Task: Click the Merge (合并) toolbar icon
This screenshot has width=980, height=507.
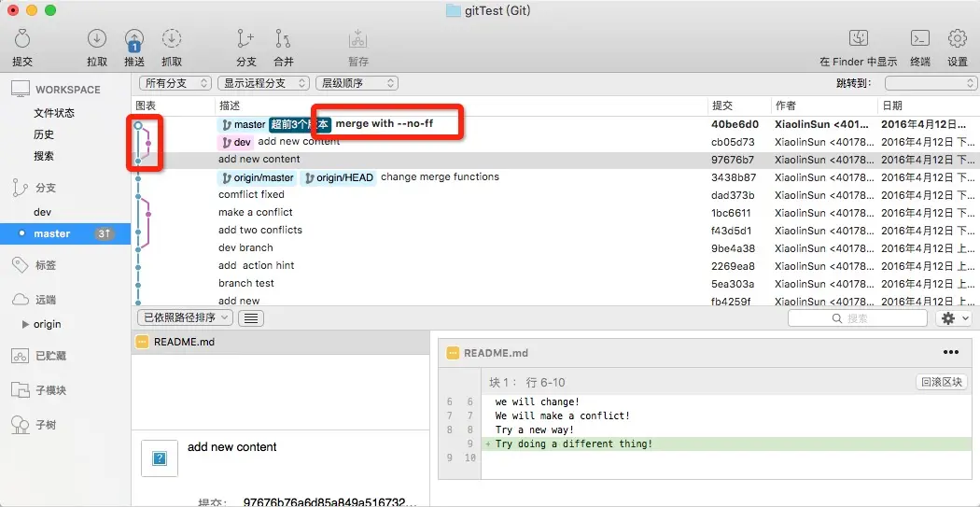Action: click(x=283, y=39)
